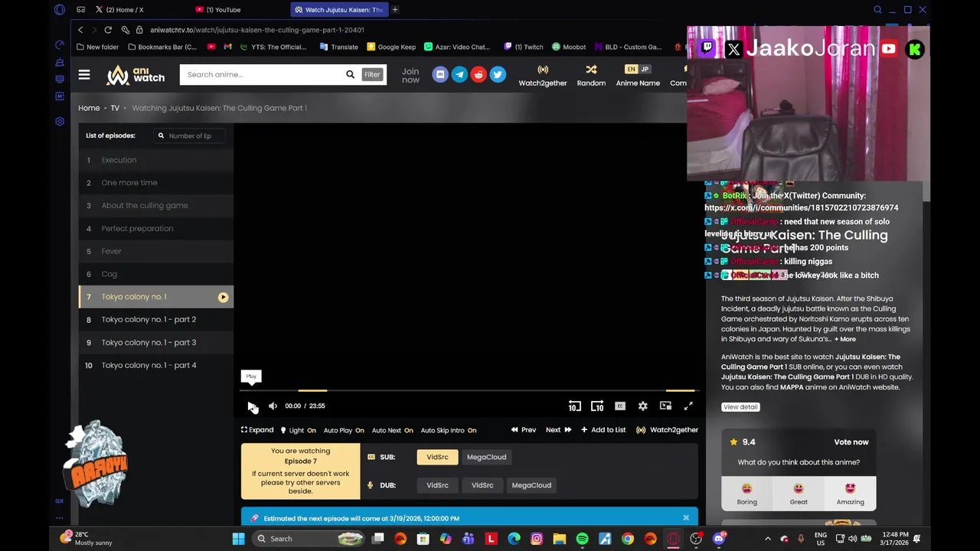Viewport: 980px width, 551px height.
Task: Select the SUB VidSrc server
Action: 437,457
